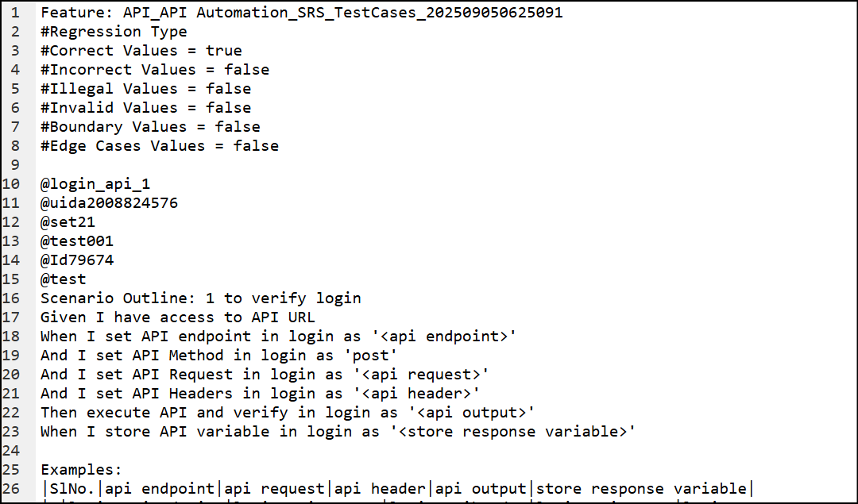Click the @set21 tag
This screenshot has width=858, height=504.
pyautogui.click(x=68, y=222)
